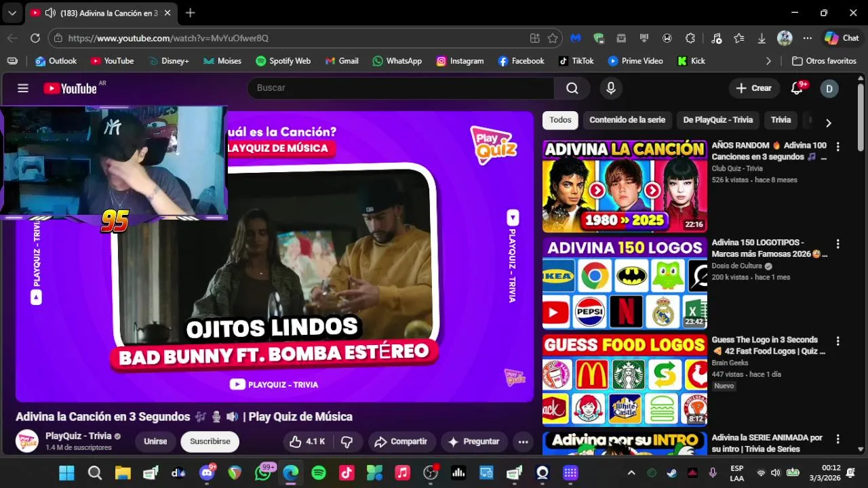
Task: Open options for Adivina la SERIE ANIMADA
Action: pos(838,439)
